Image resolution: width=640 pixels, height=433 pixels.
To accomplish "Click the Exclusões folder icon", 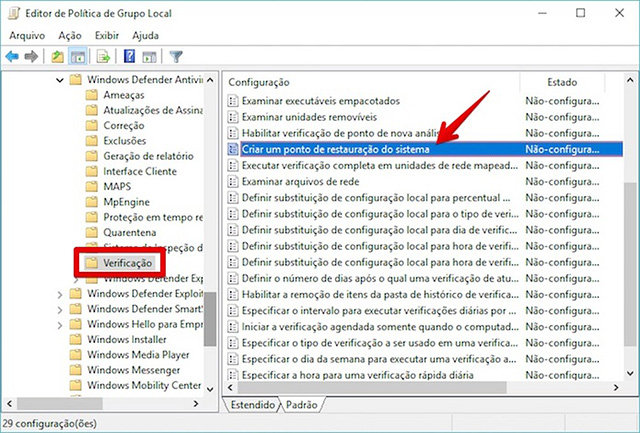I will pyautogui.click(x=92, y=141).
